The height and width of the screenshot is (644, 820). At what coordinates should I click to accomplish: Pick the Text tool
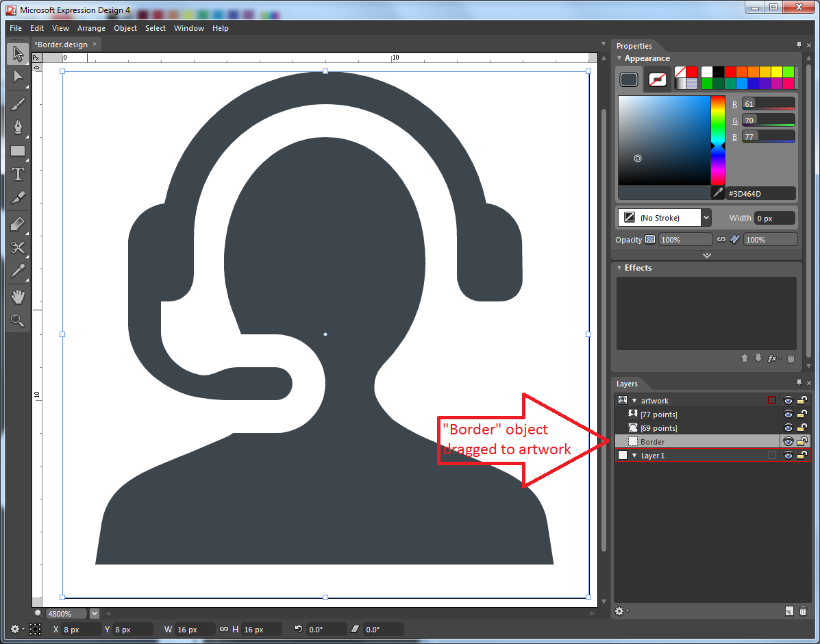click(18, 175)
